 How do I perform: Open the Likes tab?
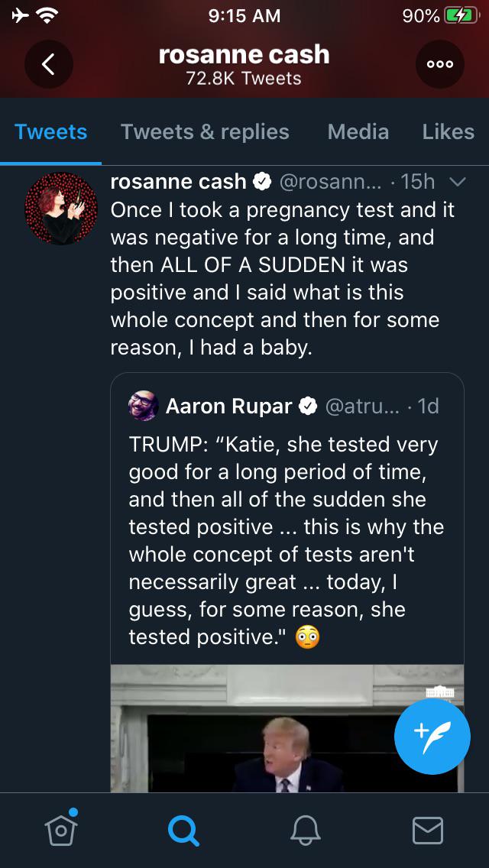pos(449,131)
